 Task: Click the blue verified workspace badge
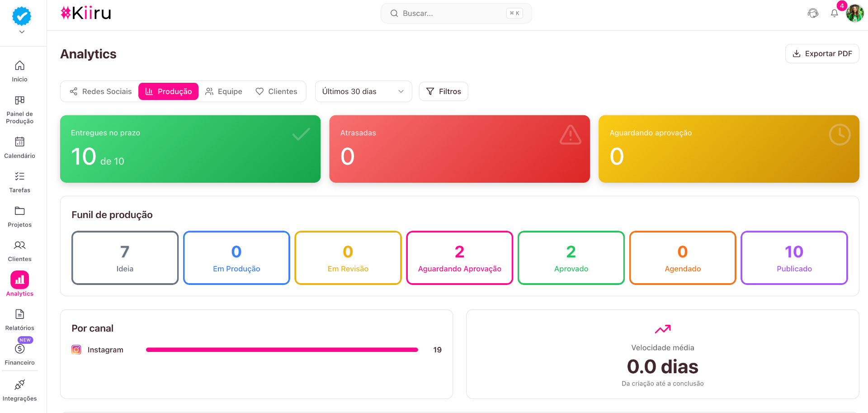[22, 16]
